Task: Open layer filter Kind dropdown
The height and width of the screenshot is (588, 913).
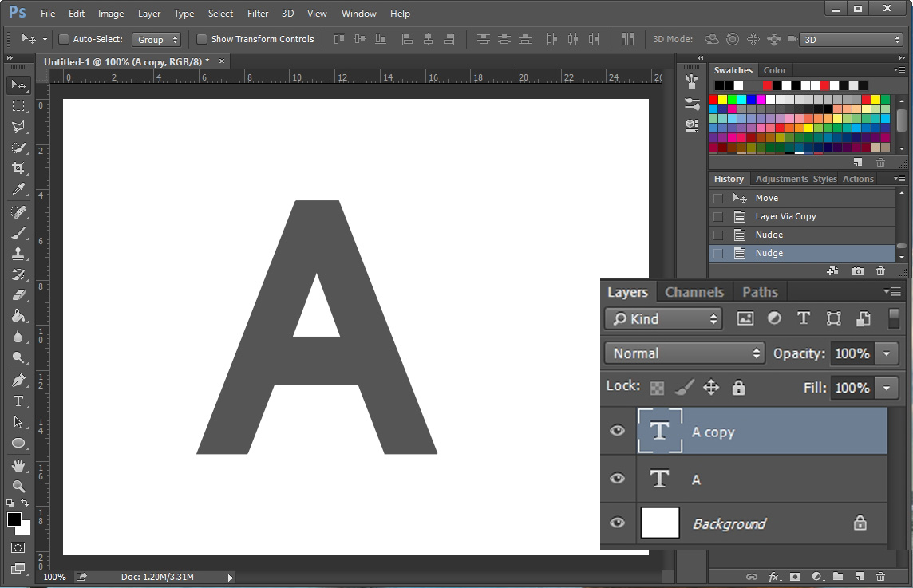Action: click(664, 318)
